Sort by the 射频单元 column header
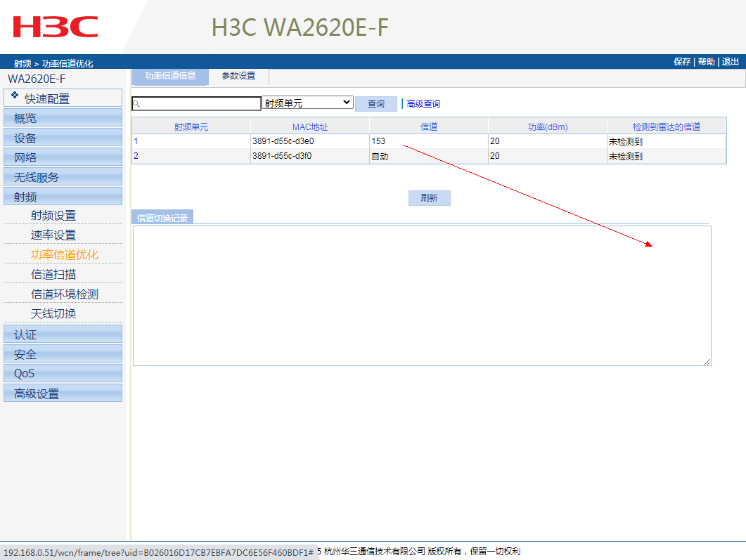 (191, 126)
